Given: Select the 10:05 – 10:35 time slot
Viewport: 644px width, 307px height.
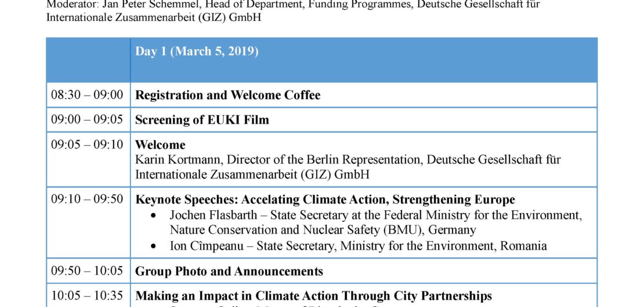Looking at the screenshot, I should [x=87, y=296].
